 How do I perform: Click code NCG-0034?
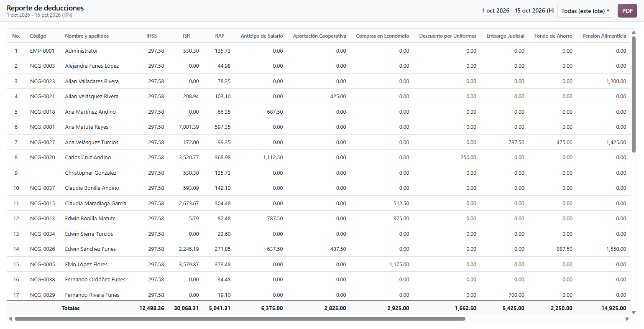pos(42,234)
